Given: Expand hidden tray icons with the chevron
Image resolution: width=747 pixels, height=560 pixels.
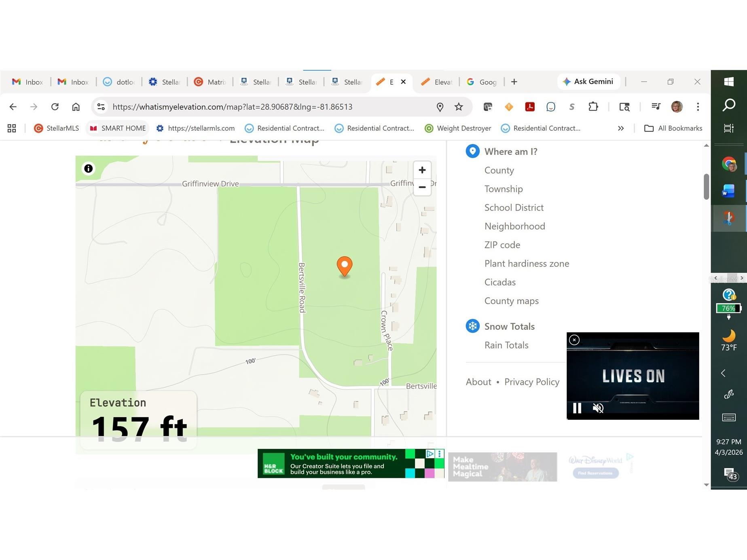Looking at the screenshot, I should [x=724, y=373].
